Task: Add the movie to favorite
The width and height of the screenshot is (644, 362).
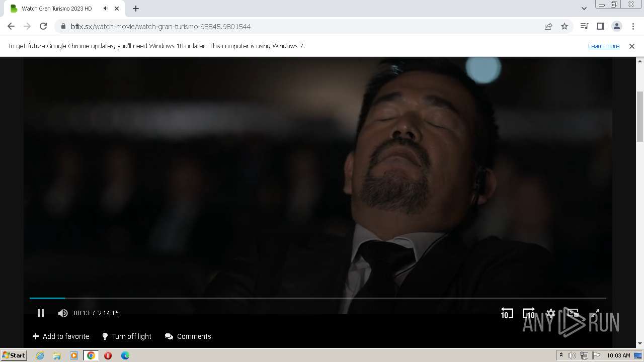Action: (x=61, y=336)
